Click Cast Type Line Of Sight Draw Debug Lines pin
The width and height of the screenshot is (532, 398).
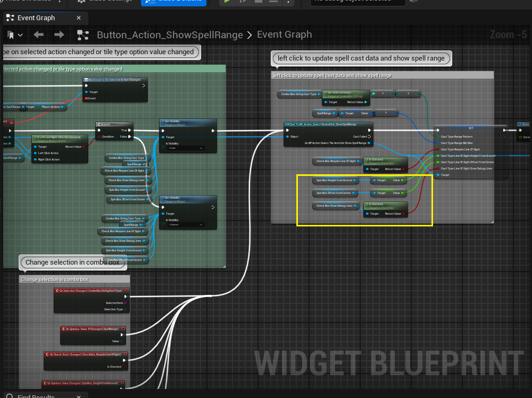tap(438, 168)
